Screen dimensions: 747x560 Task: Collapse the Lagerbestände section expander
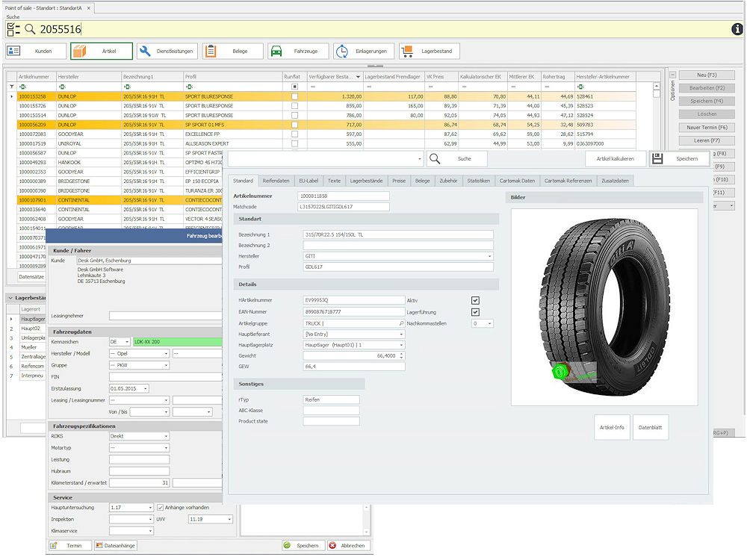(x=10, y=298)
